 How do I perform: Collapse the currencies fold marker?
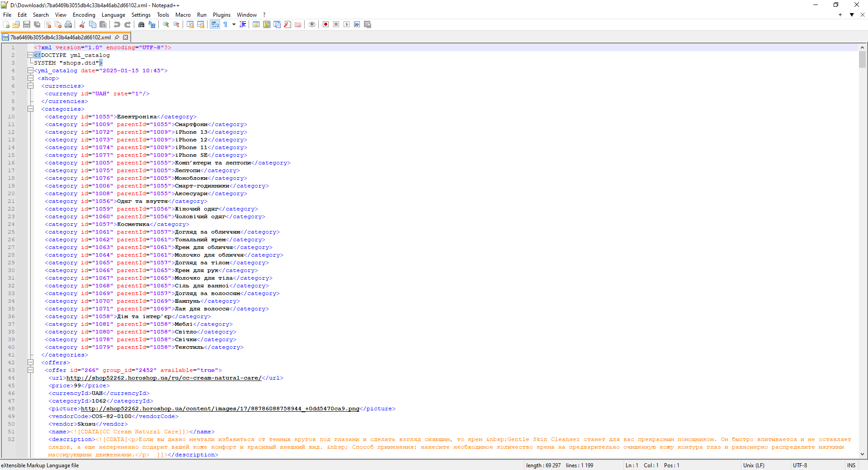tap(30, 86)
